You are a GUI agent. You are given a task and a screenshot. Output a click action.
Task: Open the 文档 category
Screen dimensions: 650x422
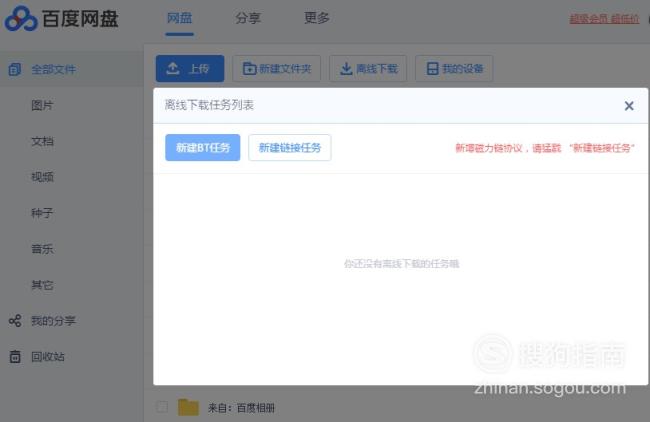(x=42, y=141)
